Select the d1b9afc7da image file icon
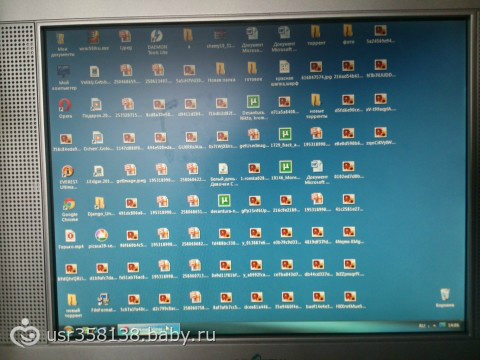This screenshot has height=360, width=480. 102,271
